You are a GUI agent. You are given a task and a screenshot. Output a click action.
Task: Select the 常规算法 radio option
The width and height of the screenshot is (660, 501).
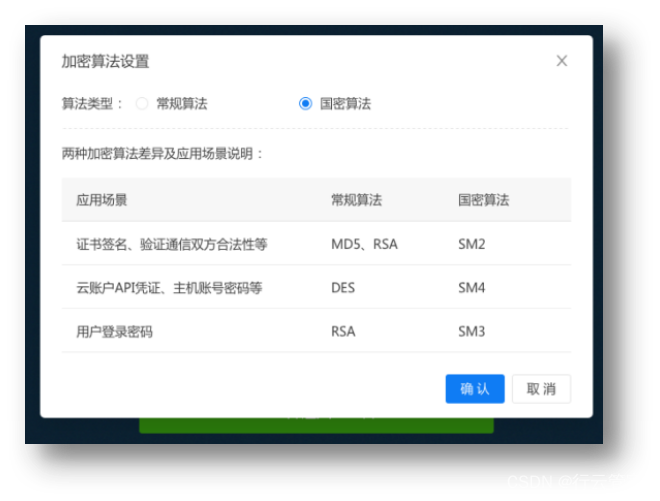[142, 103]
